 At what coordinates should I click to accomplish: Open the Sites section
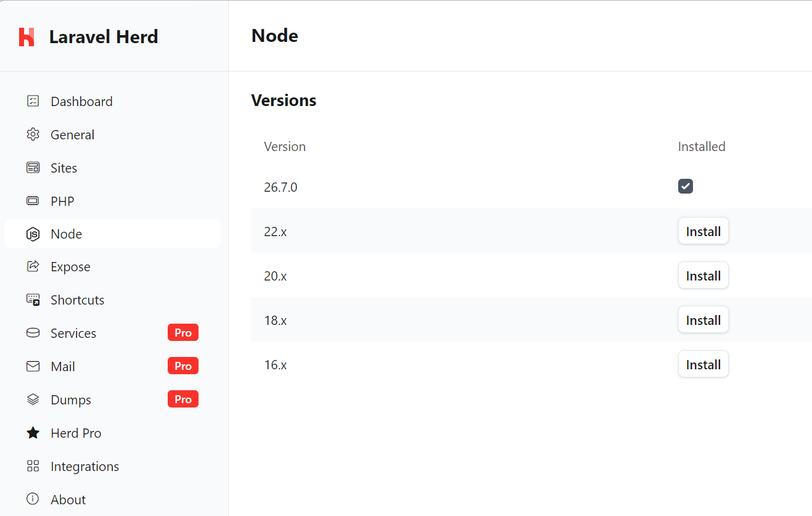click(112, 168)
